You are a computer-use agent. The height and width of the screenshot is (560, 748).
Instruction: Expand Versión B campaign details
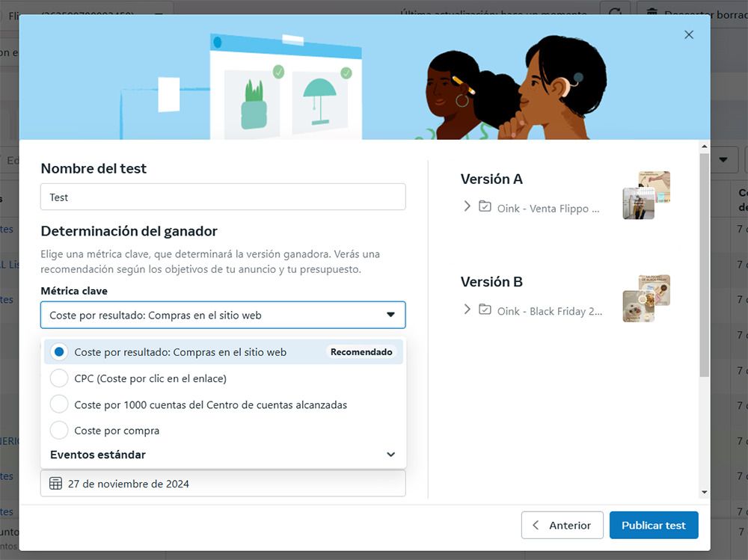(x=467, y=310)
